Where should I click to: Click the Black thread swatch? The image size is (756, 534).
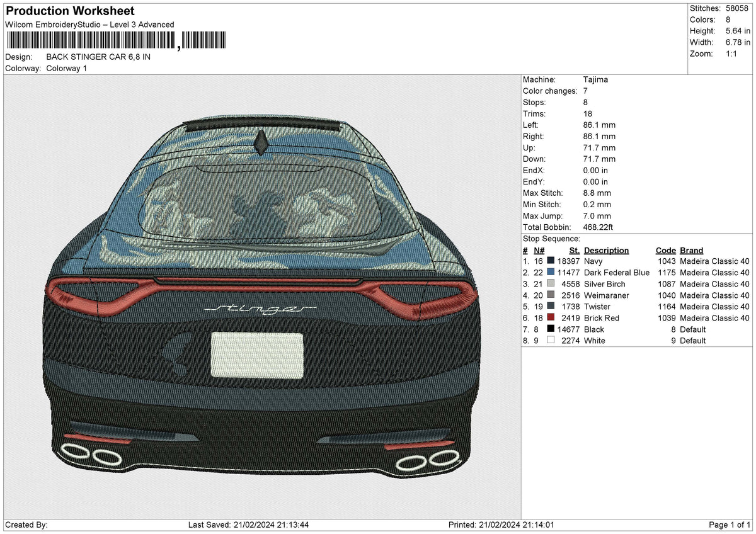point(551,329)
